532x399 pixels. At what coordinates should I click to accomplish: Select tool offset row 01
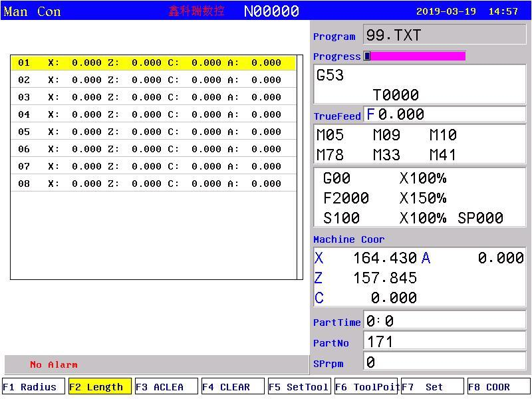click(154, 63)
